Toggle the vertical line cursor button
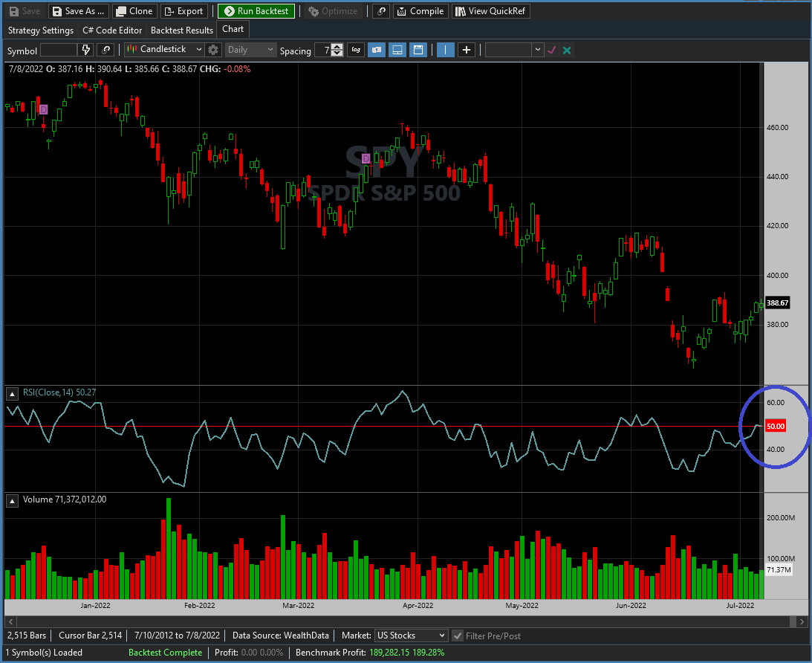 [445, 50]
